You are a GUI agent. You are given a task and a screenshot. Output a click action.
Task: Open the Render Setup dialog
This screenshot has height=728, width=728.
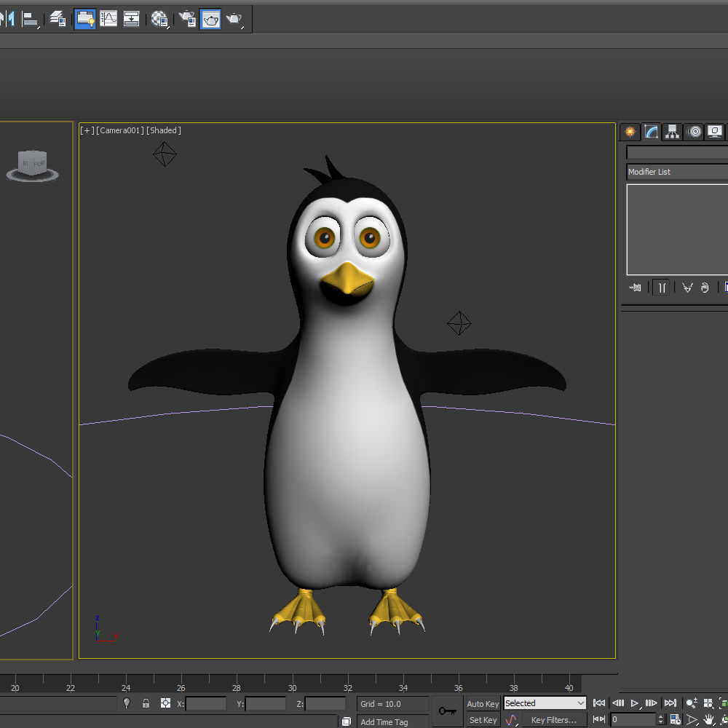[x=188, y=19]
